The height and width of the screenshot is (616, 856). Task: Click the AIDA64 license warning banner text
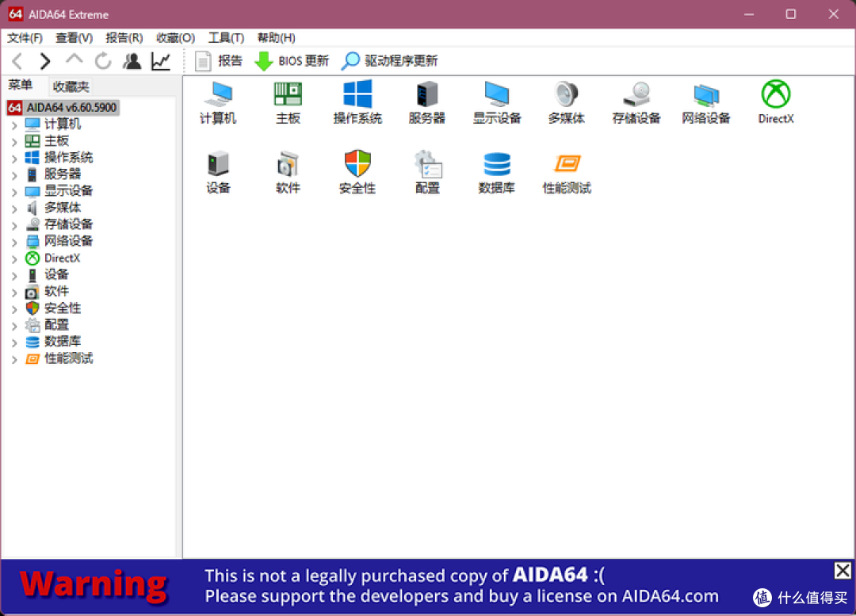click(461, 585)
